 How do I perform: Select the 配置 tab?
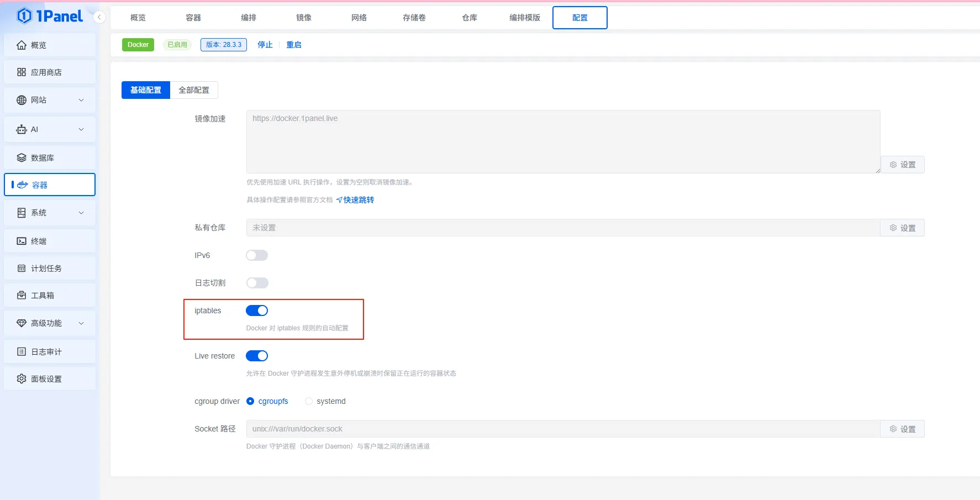[580, 18]
